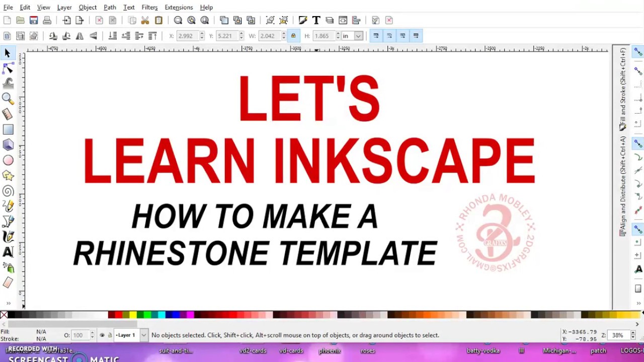This screenshot has height=362, width=644.
Task: Open the File menu
Action: pyautogui.click(x=8, y=7)
